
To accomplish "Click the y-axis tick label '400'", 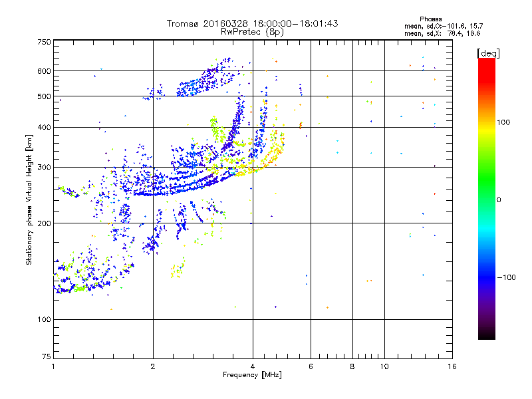I will click(x=44, y=127).
